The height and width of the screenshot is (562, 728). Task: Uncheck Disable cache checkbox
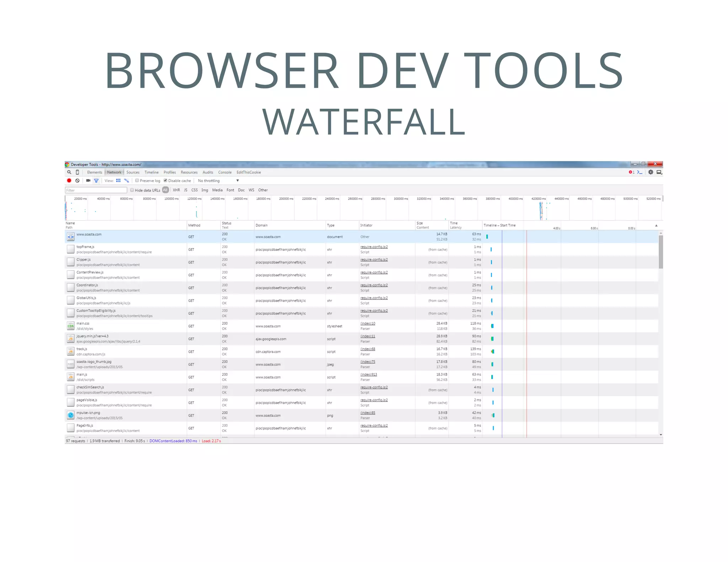[x=165, y=180]
